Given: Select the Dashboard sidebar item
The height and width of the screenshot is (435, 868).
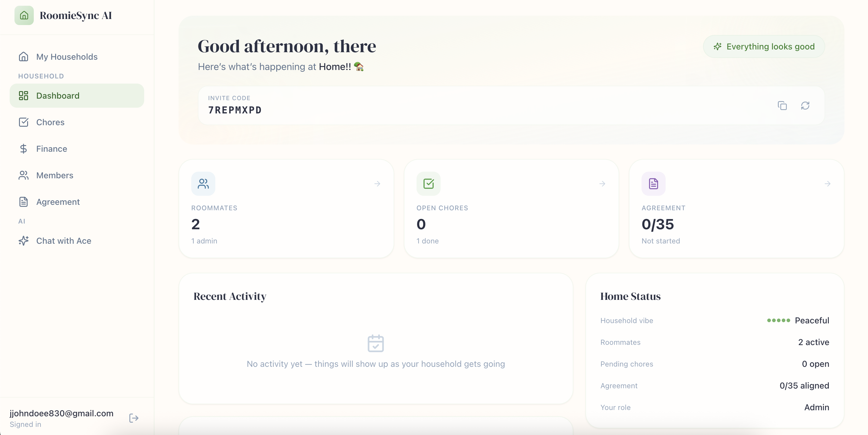Looking at the screenshot, I should pos(77,96).
